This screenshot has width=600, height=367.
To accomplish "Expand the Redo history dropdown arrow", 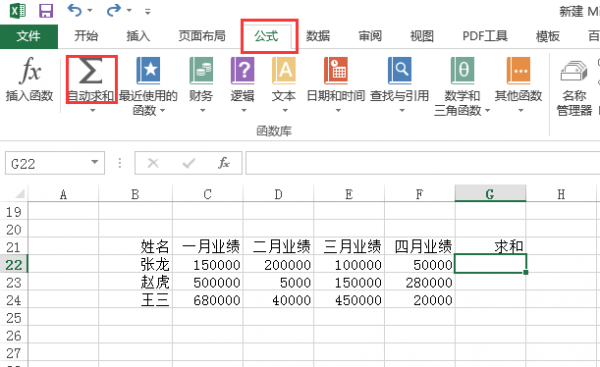I will tap(129, 10).
